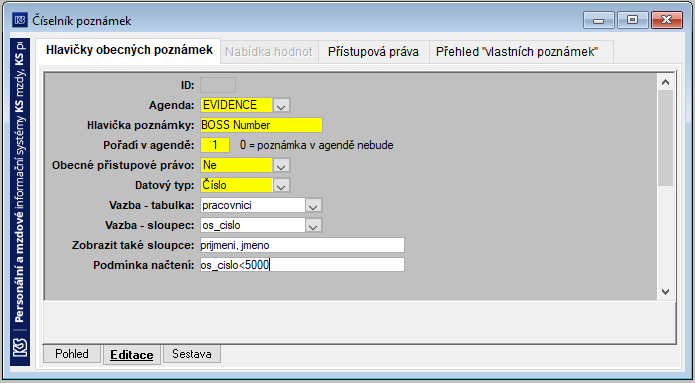
Task: Click the Datový typ field showing Číslo
Action: coord(237,185)
